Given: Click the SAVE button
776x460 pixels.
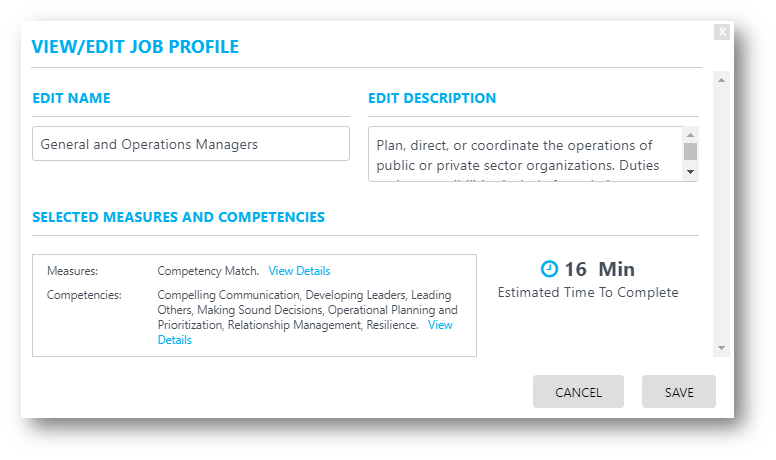Looking at the screenshot, I should pyautogui.click(x=679, y=392).
